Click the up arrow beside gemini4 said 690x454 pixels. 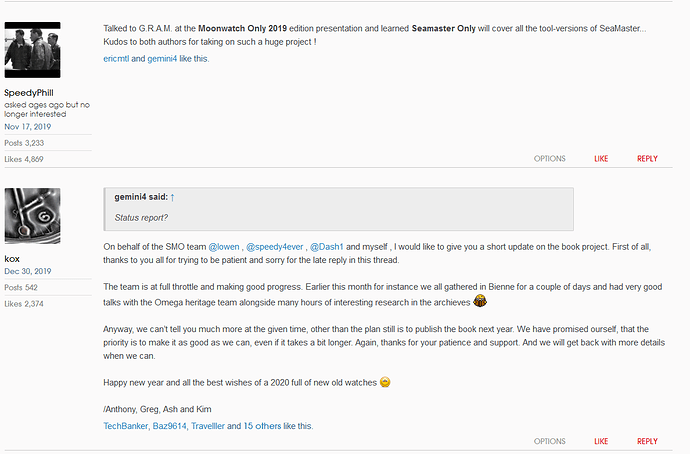pos(172,197)
